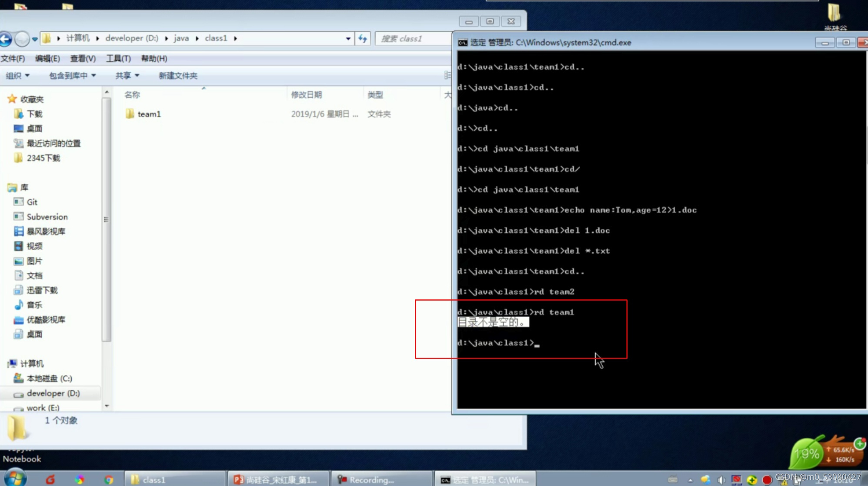
Task: Select the Git library in sidebar
Action: tap(32, 202)
